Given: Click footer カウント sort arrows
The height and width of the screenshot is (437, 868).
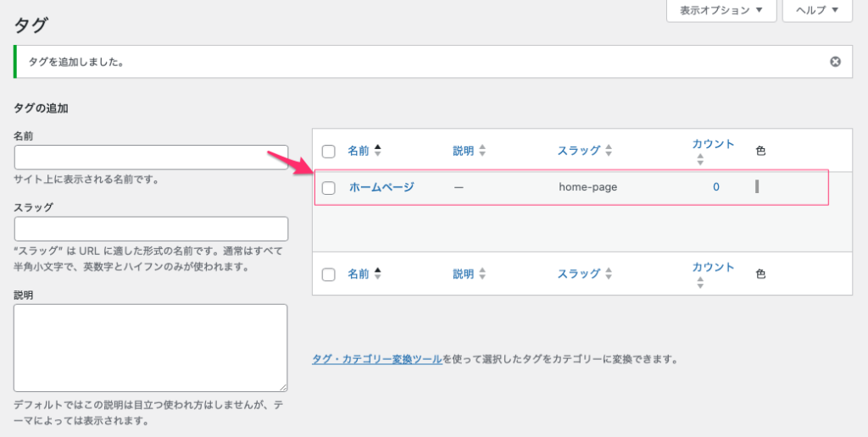Looking at the screenshot, I should [x=700, y=282].
